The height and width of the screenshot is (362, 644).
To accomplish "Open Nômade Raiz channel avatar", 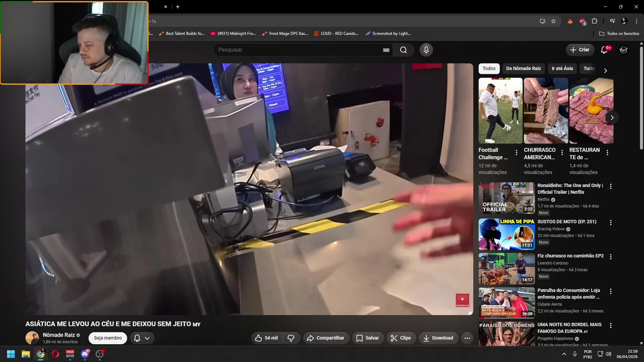I will [x=32, y=338].
